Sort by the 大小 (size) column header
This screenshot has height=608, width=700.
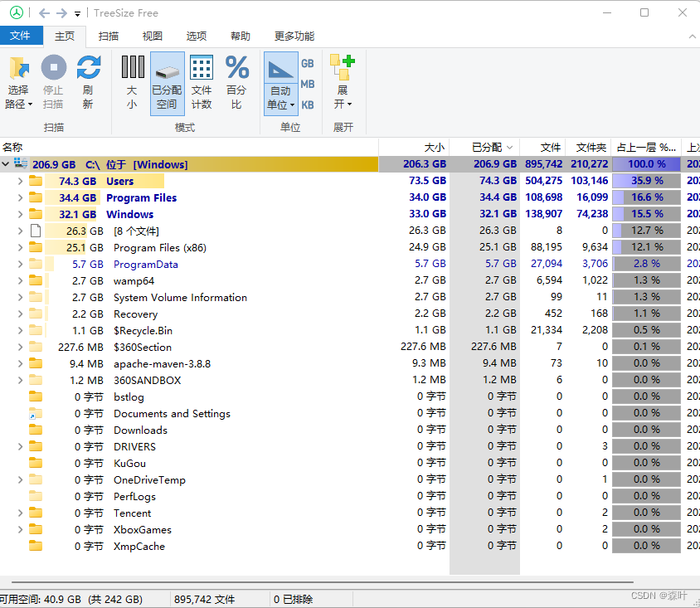point(415,147)
